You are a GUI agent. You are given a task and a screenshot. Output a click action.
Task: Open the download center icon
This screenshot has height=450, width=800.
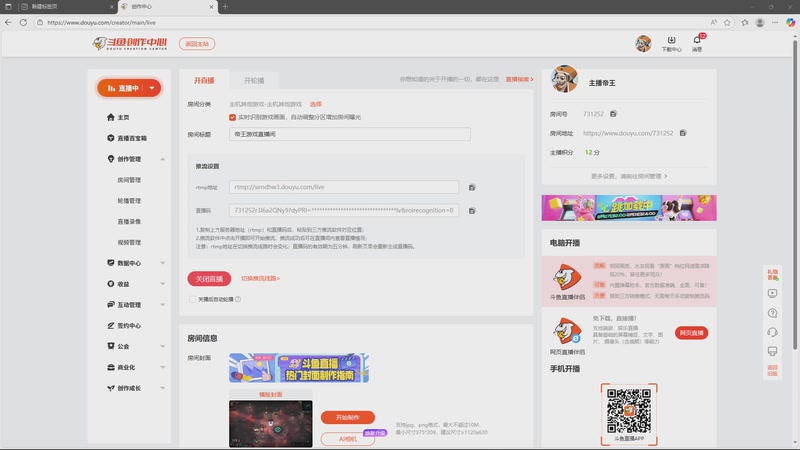(671, 40)
